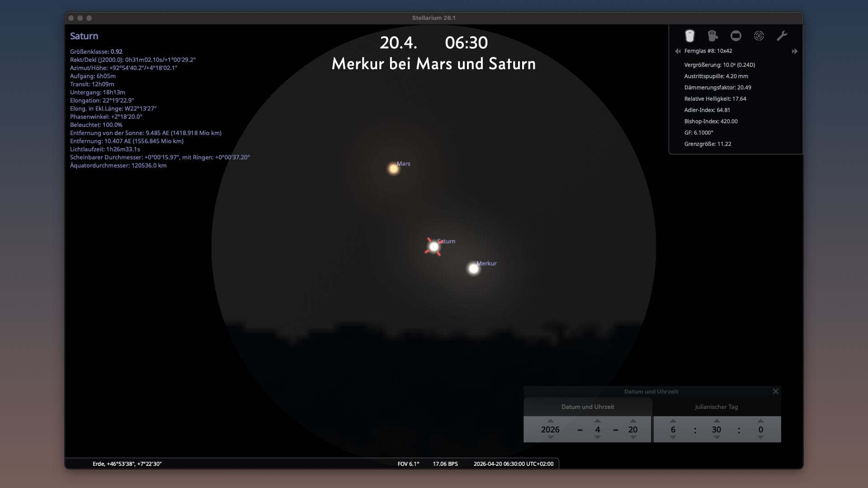Switch to the Julianischer Tag tab
Screen dimensions: 868x488
[717, 407]
